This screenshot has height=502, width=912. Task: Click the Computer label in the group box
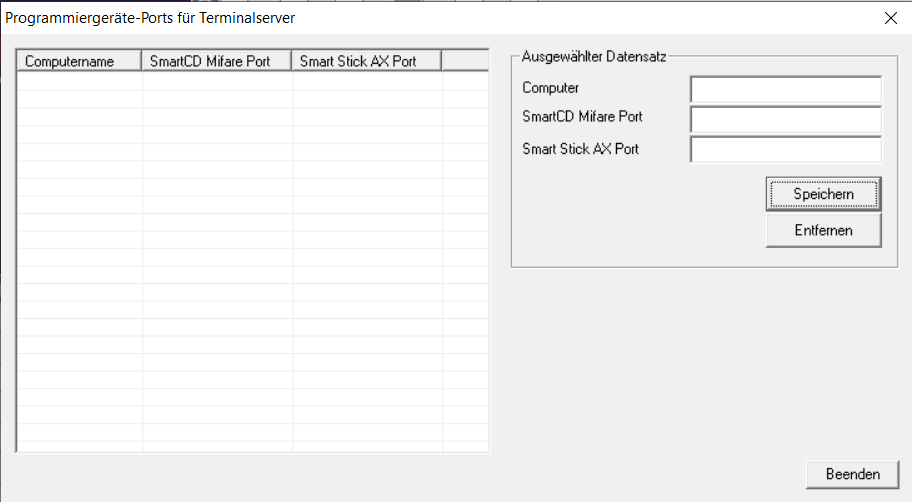pyautogui.click(x=550, y=88)
